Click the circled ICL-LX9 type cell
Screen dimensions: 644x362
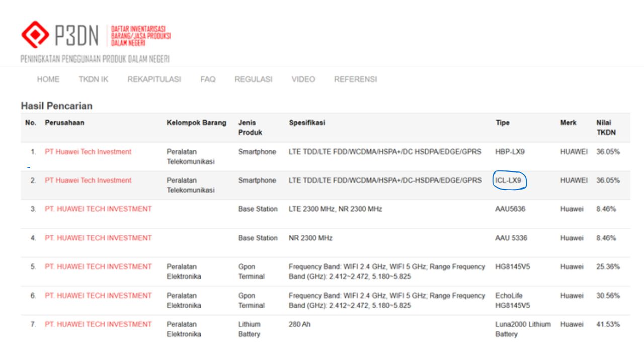click(x=508, y=180)
